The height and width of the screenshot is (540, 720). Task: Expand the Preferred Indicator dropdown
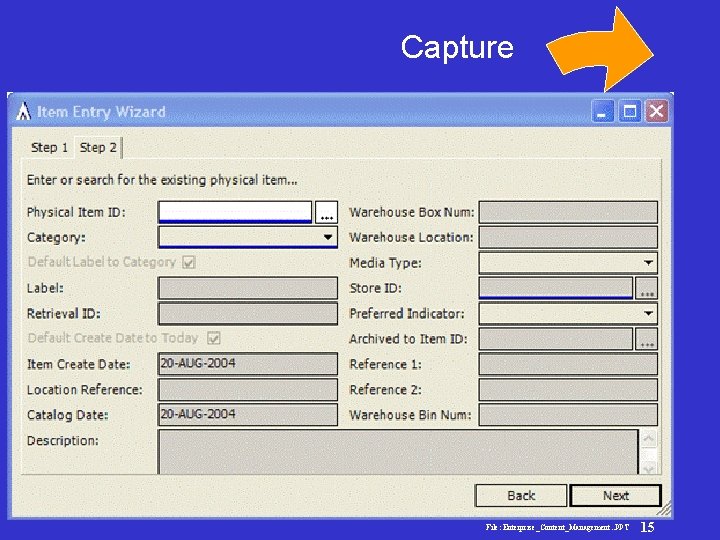648,314
